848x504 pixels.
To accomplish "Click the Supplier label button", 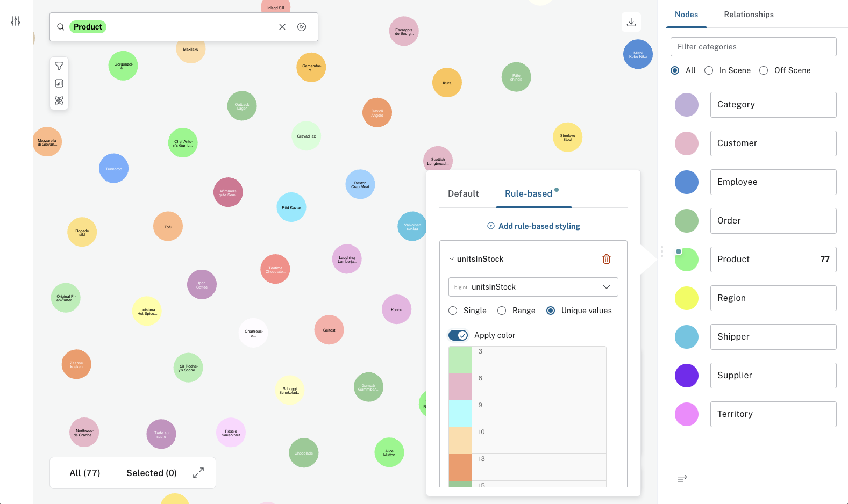I will [x=773, y=376].
